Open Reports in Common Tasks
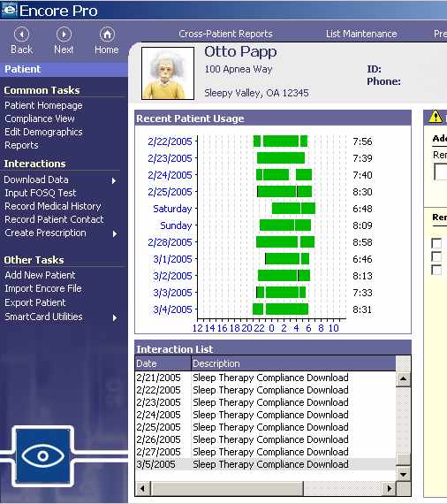447x504 pixels. coord(21,145)
